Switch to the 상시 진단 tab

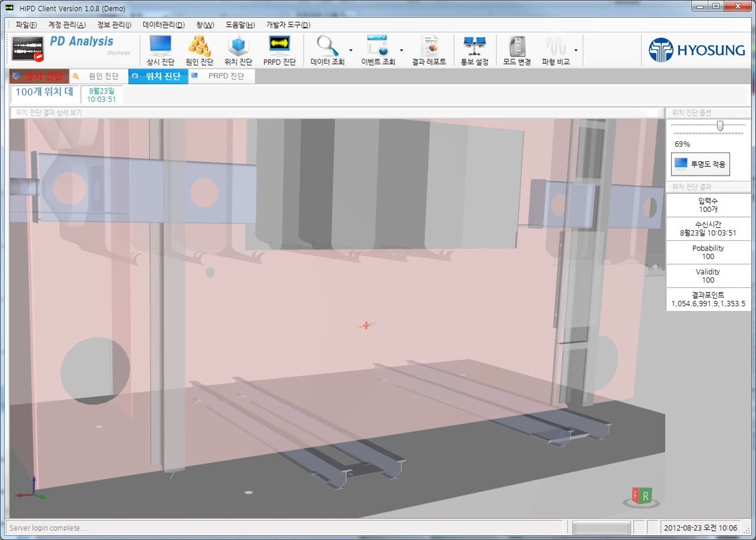(x=39, y=76)
